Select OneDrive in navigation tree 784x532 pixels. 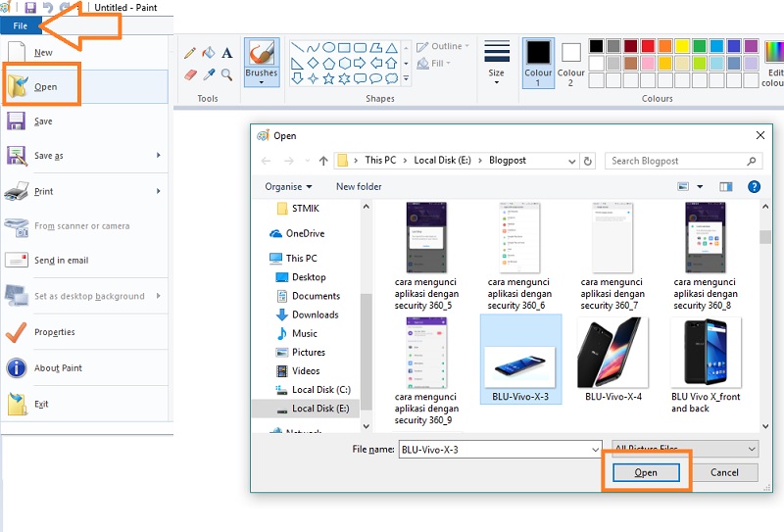(298, 234)
